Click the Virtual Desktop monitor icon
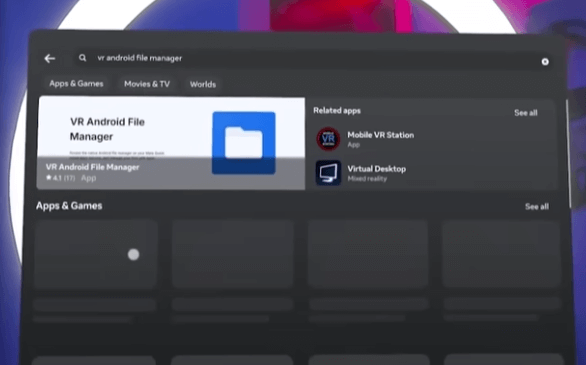This screenshot has width=586, height=365. 328,173
